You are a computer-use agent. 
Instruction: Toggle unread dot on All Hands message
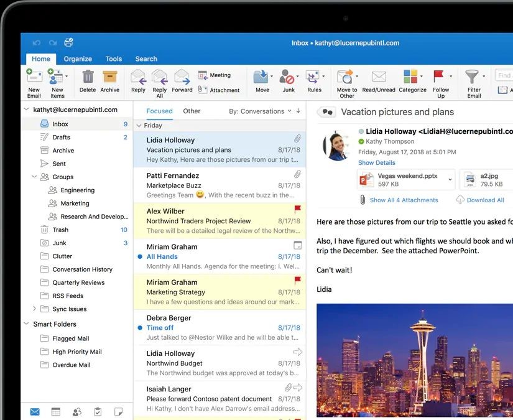(x=140, y=256)
